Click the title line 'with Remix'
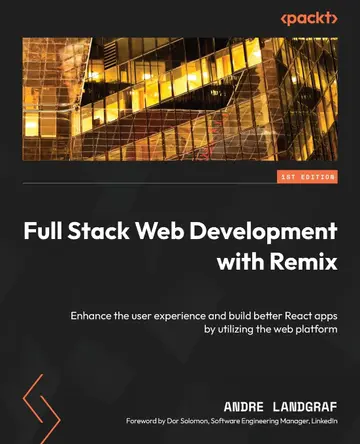Screen dimensions: 360x444 pos(277,262)
